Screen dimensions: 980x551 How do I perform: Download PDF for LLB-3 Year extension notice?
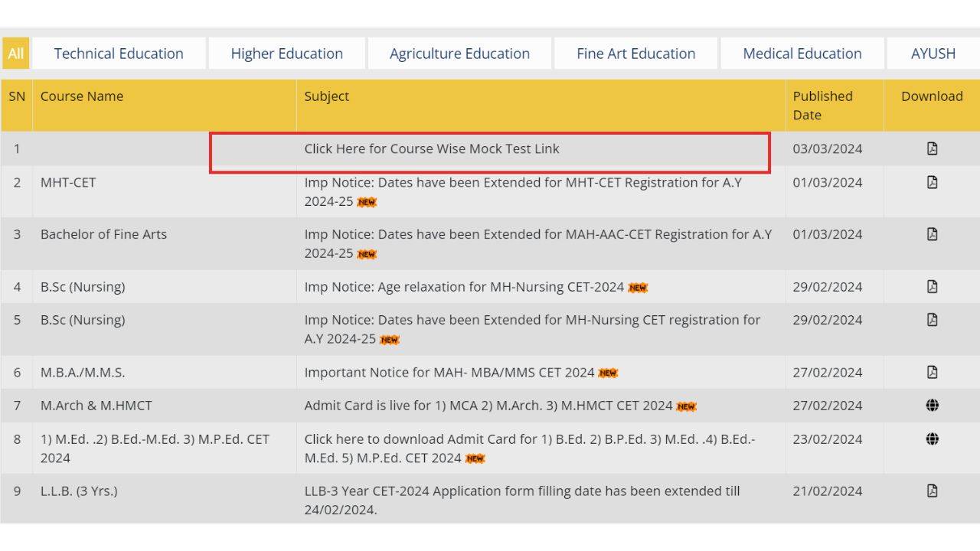[x=931, y=491]
